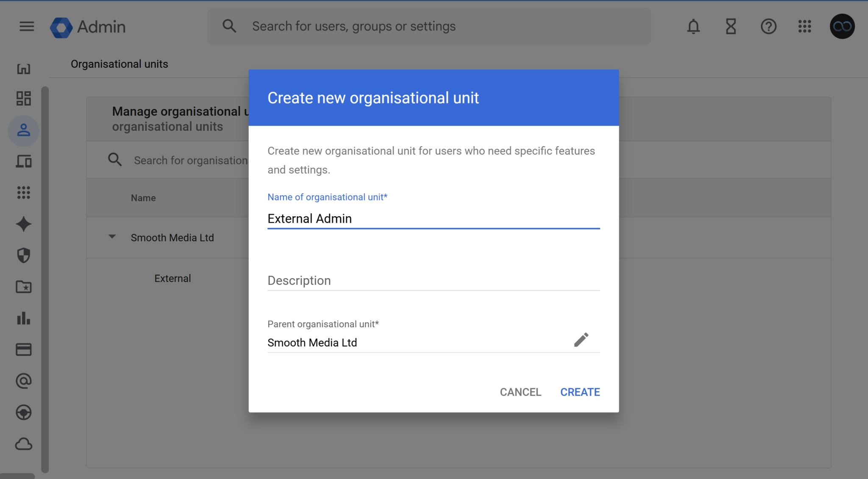
Task: Click the tasks hourglass icon
Action: click(x=731, y=27)
